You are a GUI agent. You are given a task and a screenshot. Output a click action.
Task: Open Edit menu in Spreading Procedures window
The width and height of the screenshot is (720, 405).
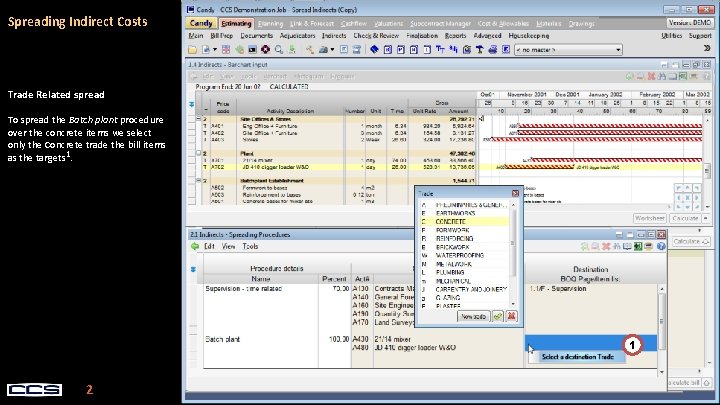click(209, 247)
